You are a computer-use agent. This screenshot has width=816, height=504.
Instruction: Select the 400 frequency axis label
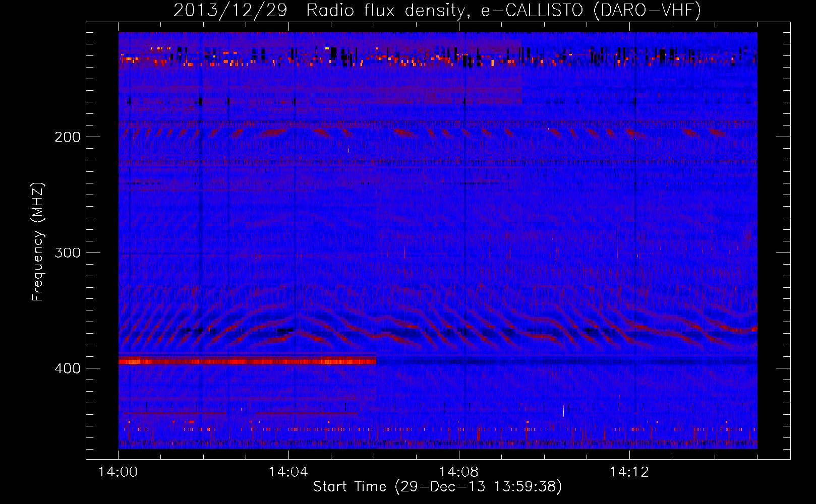68,368
